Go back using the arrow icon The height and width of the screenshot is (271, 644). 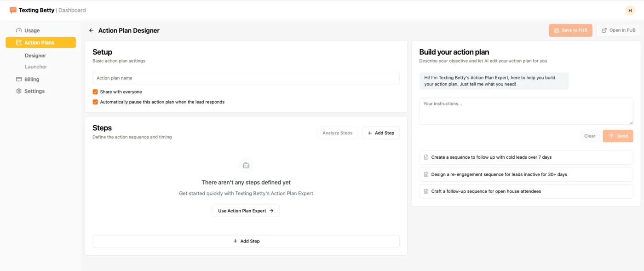point(92,30)
